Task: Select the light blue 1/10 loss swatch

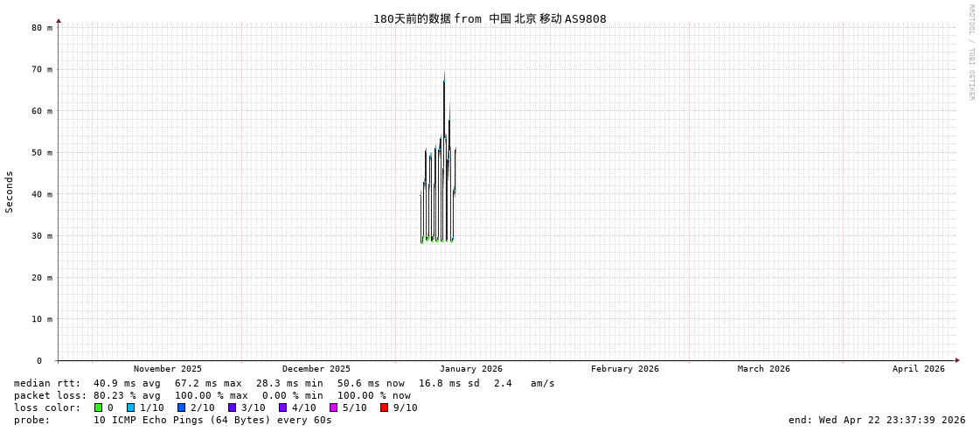Action: 130,408
